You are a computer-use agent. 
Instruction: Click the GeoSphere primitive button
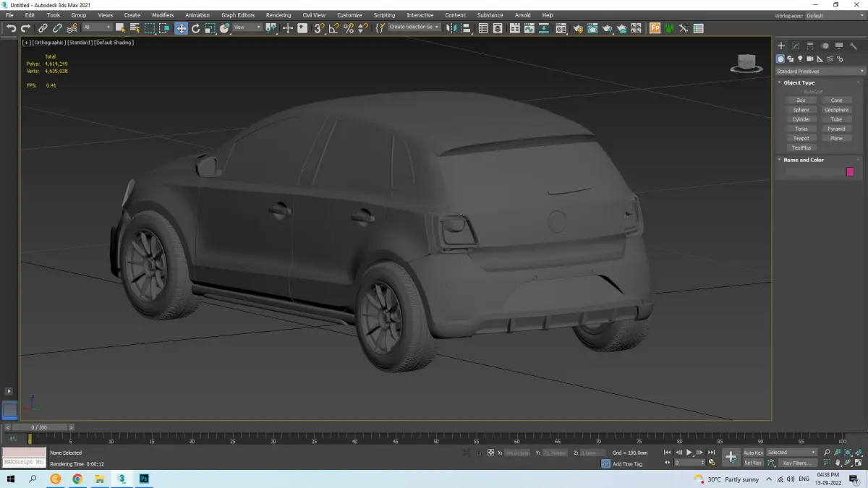tap(836, 110)
